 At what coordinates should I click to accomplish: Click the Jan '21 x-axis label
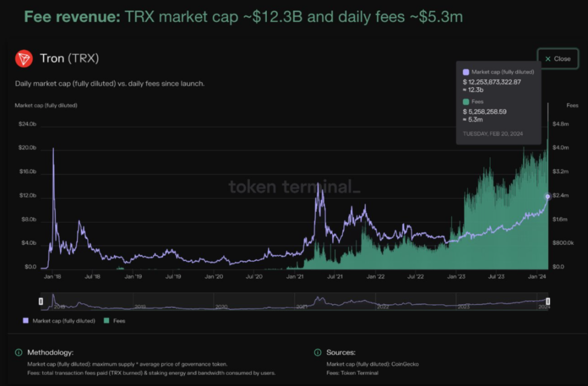click(295, 277)
